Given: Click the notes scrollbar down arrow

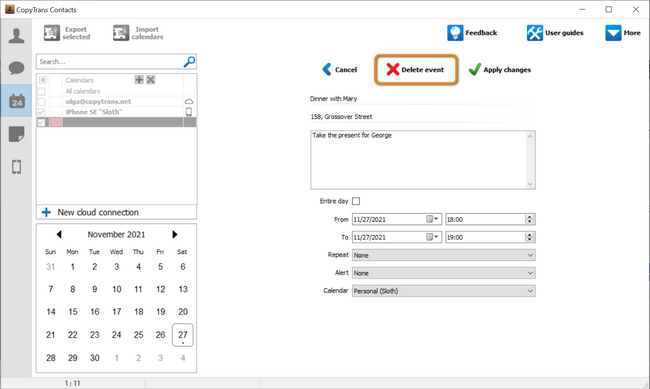Looking at the screenshot, I should (530, 184).
